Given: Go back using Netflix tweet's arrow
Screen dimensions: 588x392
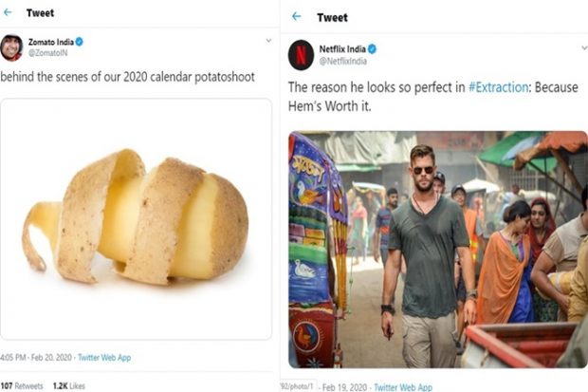Looking at the screenshot, I should tap(297, 17).
